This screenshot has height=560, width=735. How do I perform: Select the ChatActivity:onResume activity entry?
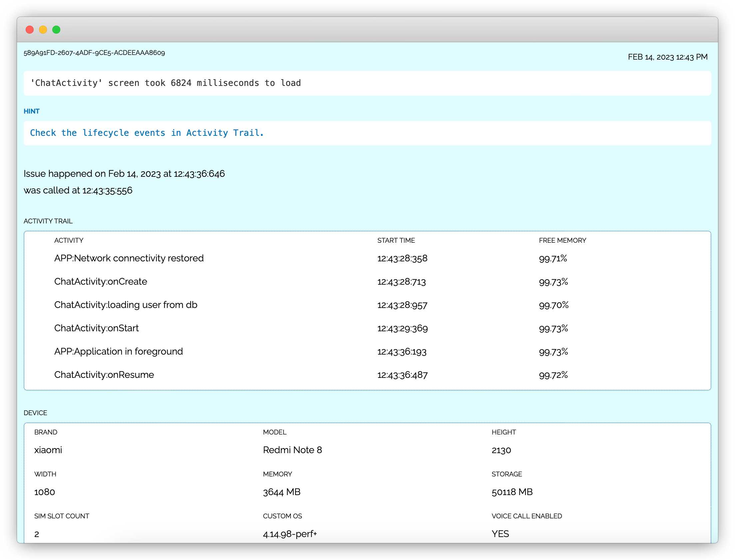[x=104, y=375]
